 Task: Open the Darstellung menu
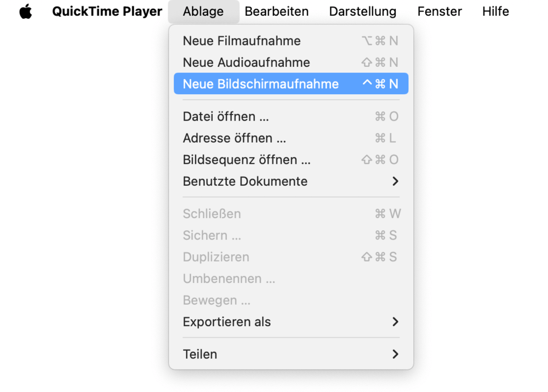coord(363,12)
